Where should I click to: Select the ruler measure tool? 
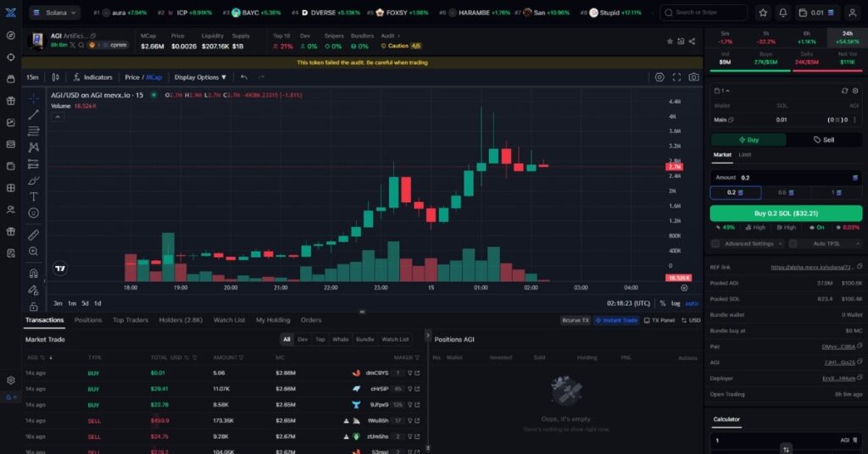[x=34, y=235]
